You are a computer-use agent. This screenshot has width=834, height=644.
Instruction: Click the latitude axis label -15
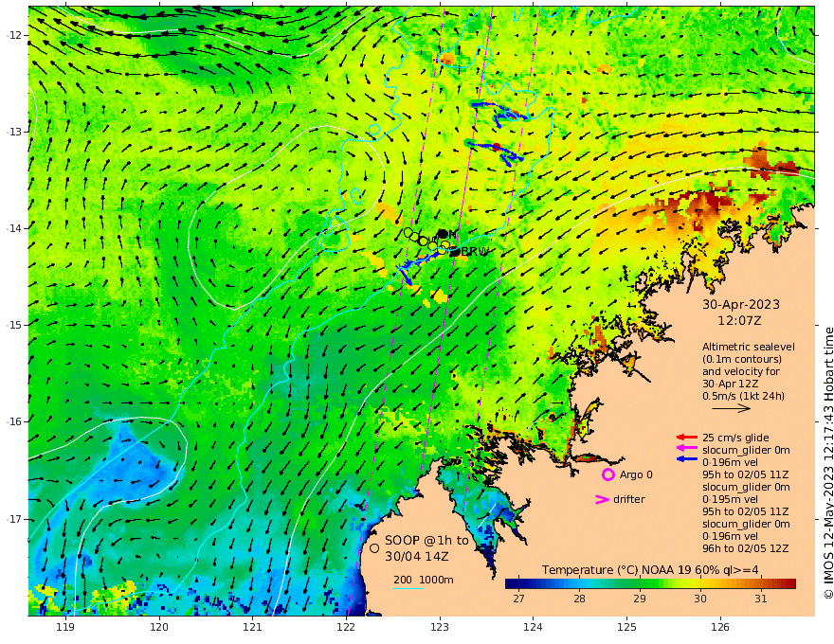[13, 325]
